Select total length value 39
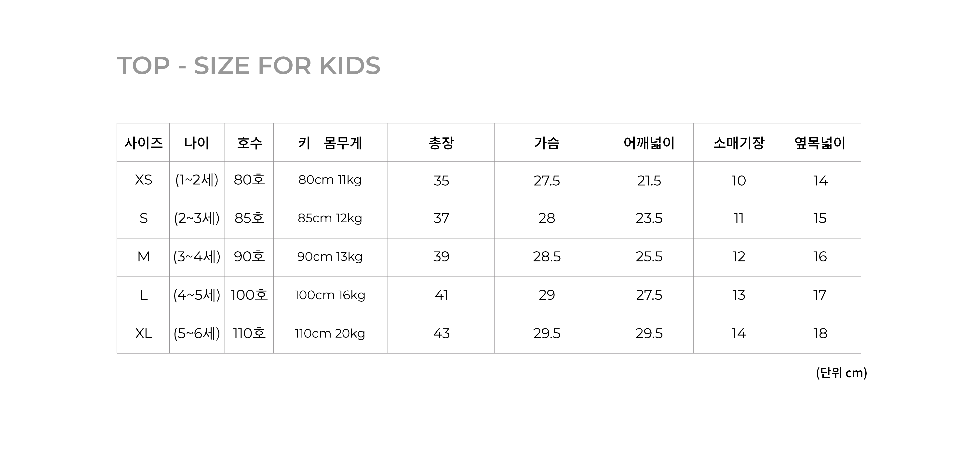This screenshot has height=458, width=980. [x=441, y=257]
